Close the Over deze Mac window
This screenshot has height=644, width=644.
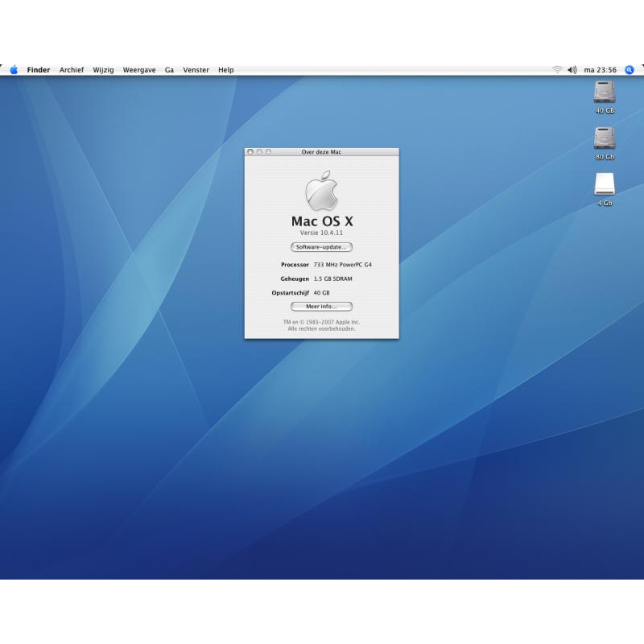pyautogui.click(x=250, y=152)
